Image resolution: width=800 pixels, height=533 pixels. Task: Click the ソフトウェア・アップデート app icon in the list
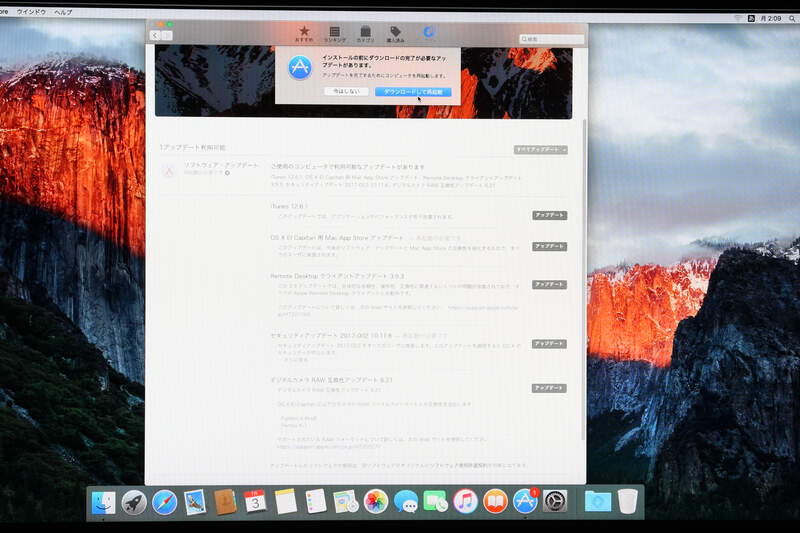coord(169,171)
